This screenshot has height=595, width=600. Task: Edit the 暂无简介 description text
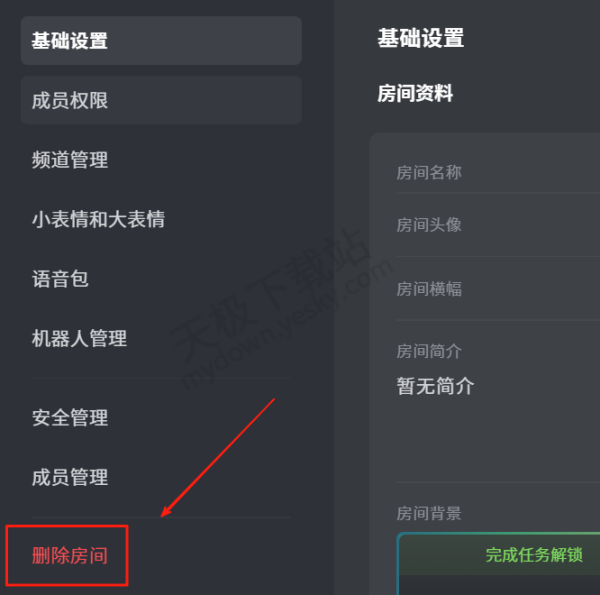[435, 386]
